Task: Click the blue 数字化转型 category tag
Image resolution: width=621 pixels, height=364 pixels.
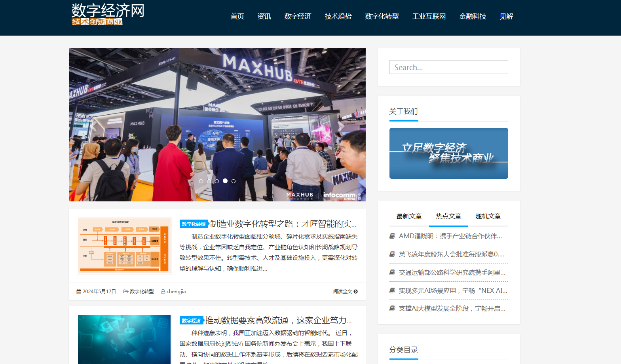Action: point(194,224)
